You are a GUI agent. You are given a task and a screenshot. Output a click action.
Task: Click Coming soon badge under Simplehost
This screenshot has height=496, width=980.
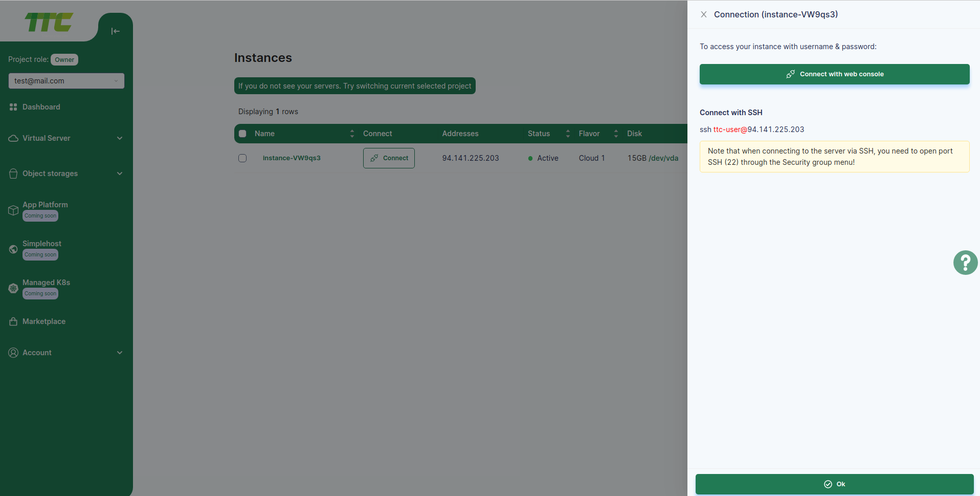40,255
